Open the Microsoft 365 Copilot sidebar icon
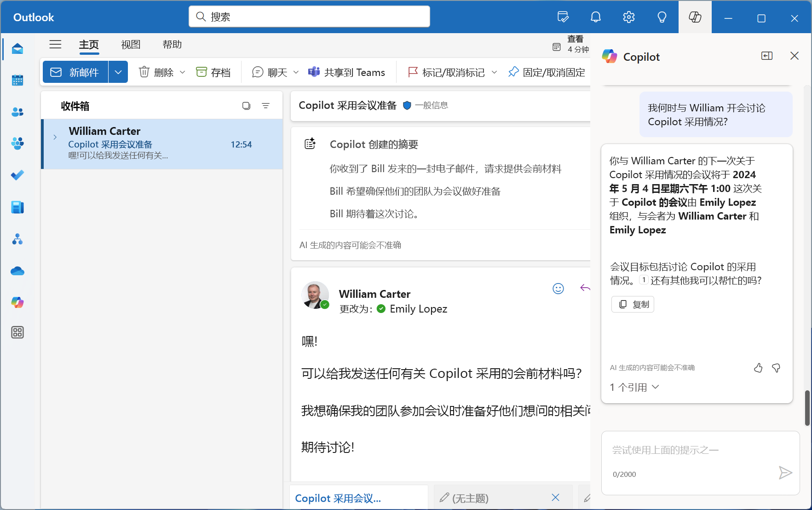Image resolution: width=812 pixels, height=510 pixels. coord(17,302)
